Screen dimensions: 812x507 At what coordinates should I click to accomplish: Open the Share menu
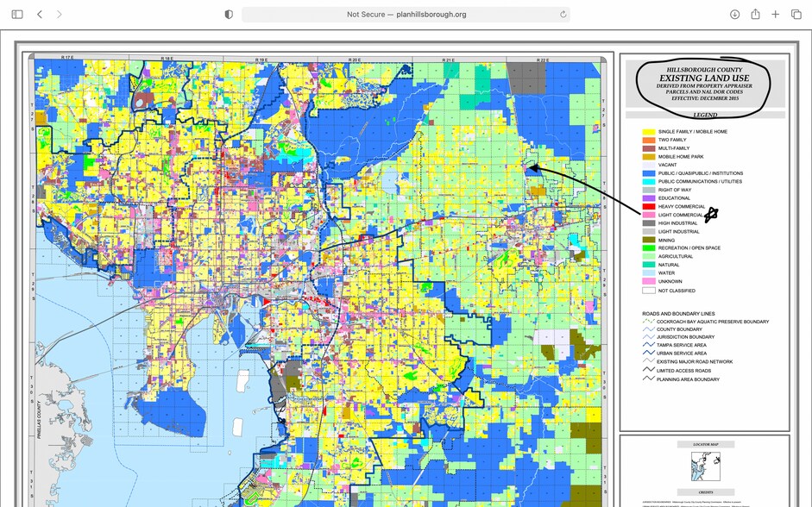coord(755,15)
